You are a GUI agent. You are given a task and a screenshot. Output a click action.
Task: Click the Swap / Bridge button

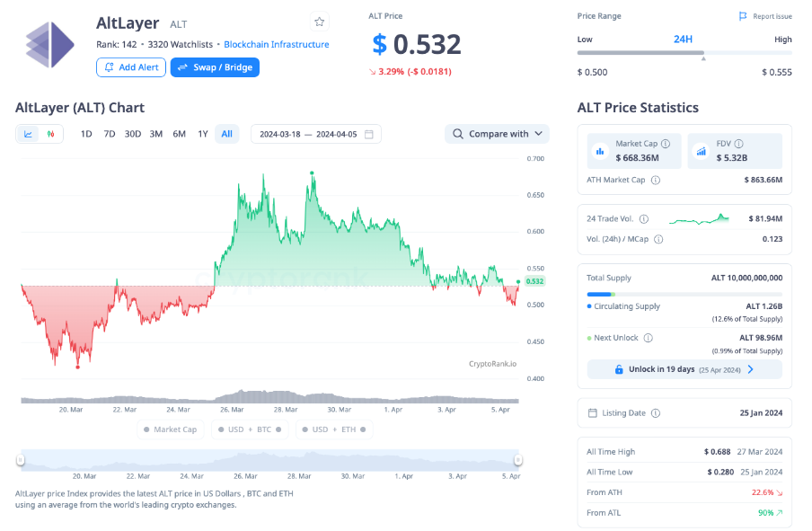(x=215, y=67)
